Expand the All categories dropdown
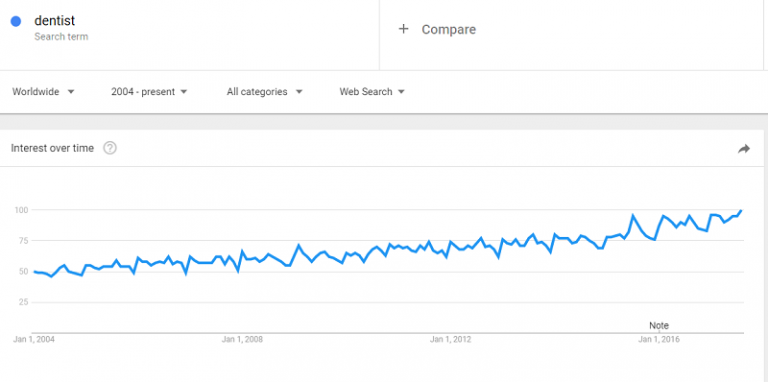This screenshot has height=382, width=768. tap(264, 92)
